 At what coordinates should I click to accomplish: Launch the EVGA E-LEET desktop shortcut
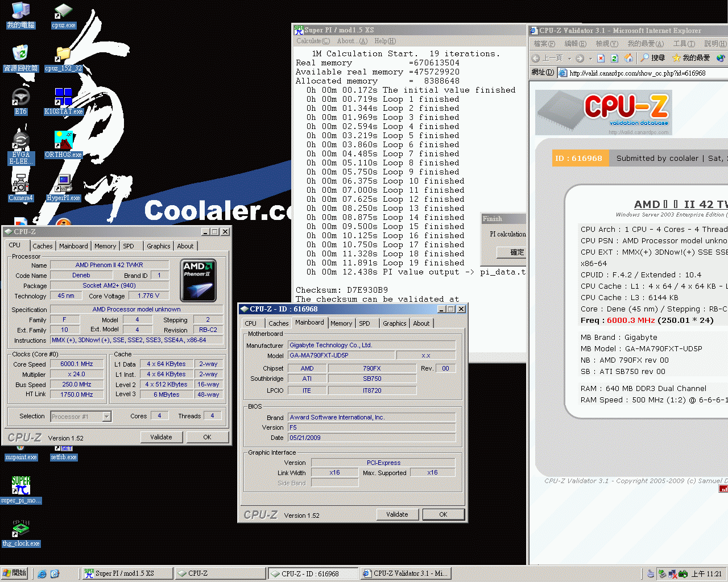21,148
